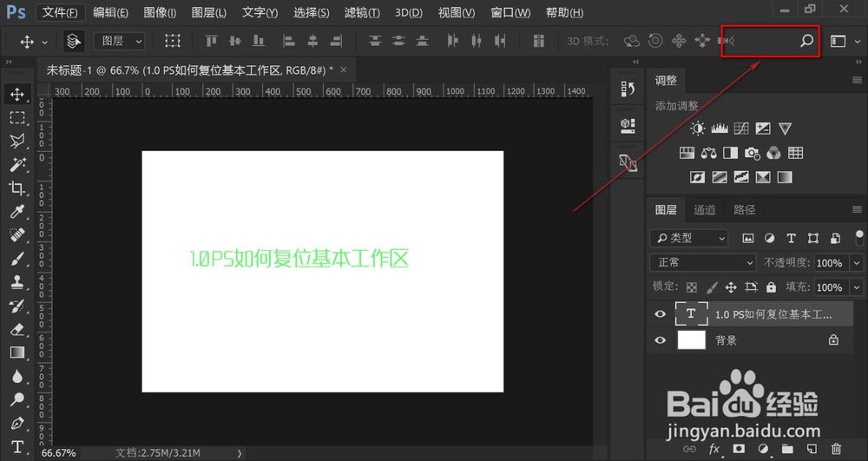
Task: Toggle visibility of the text layer
Action: 660,313
